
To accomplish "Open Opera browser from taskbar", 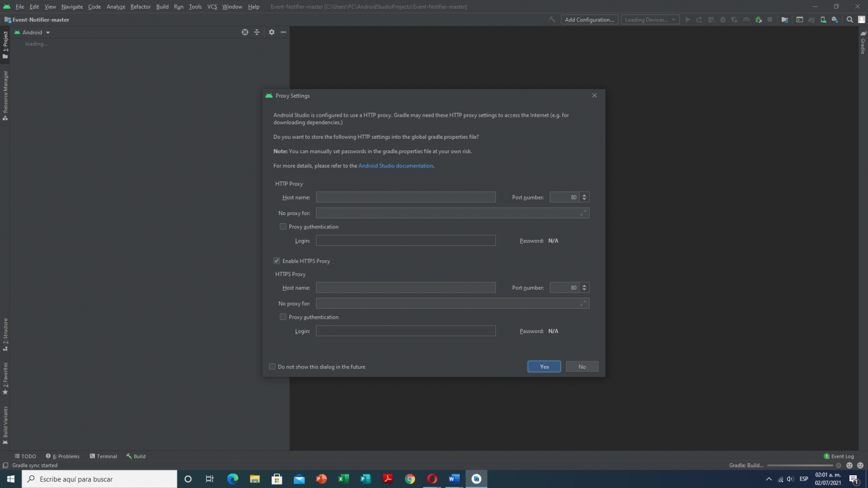I will [432, 479].
